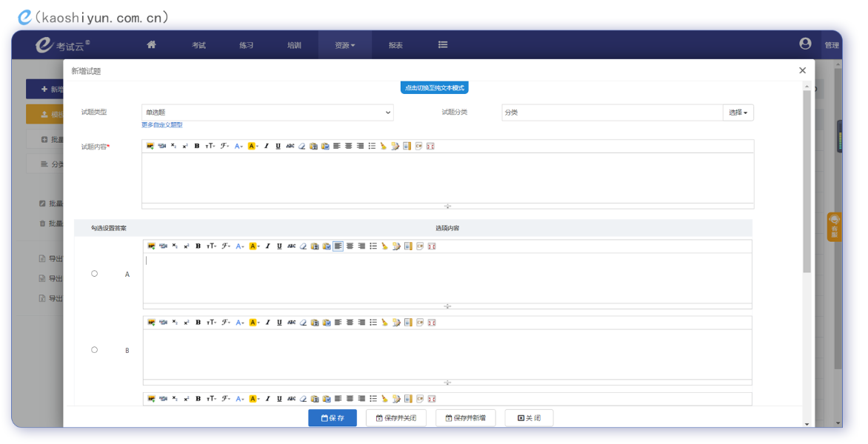Image resolution: width=868 pixels, height=444 pixels.
Task: Center align text in question content toolbar
Action: (348, 147)
